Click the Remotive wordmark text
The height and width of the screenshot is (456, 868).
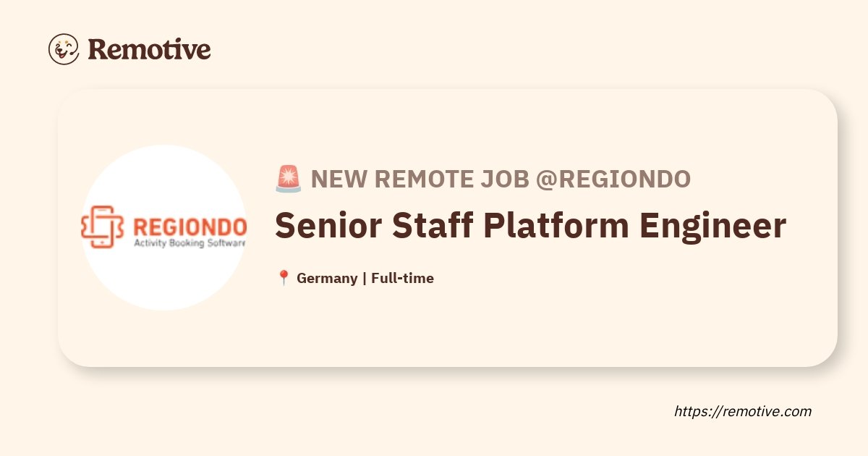[149, 50]
